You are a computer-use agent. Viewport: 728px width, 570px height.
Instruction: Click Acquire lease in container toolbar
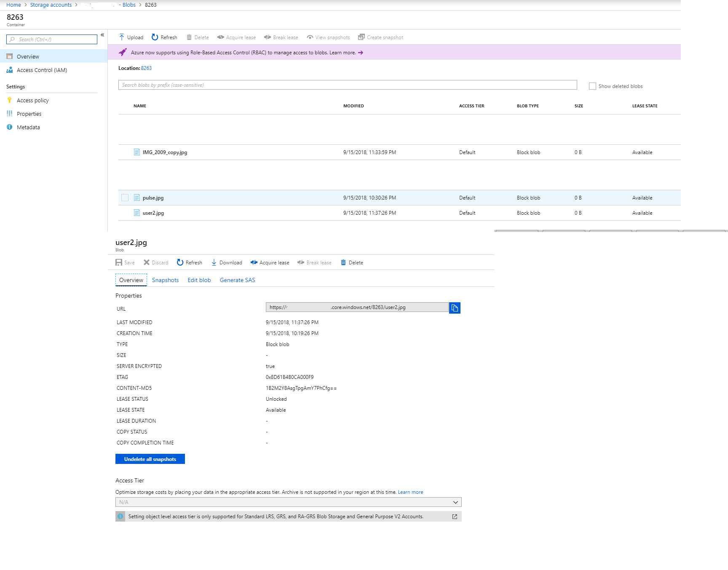(236, 37)
